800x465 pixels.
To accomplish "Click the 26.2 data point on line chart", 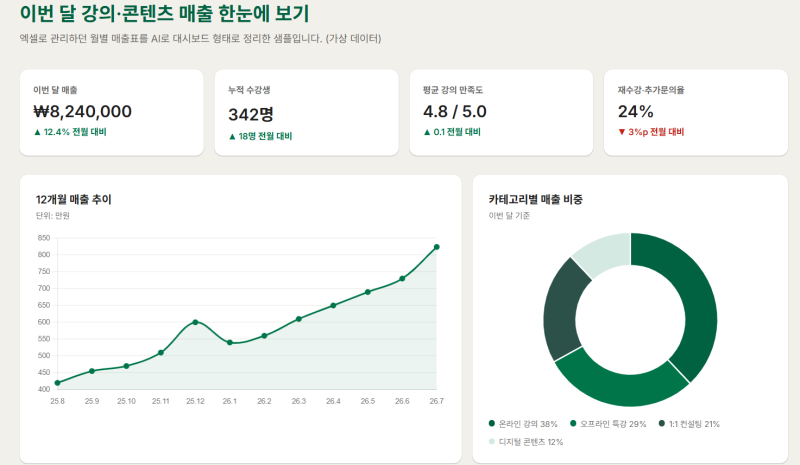I will [x=264, y=336].
